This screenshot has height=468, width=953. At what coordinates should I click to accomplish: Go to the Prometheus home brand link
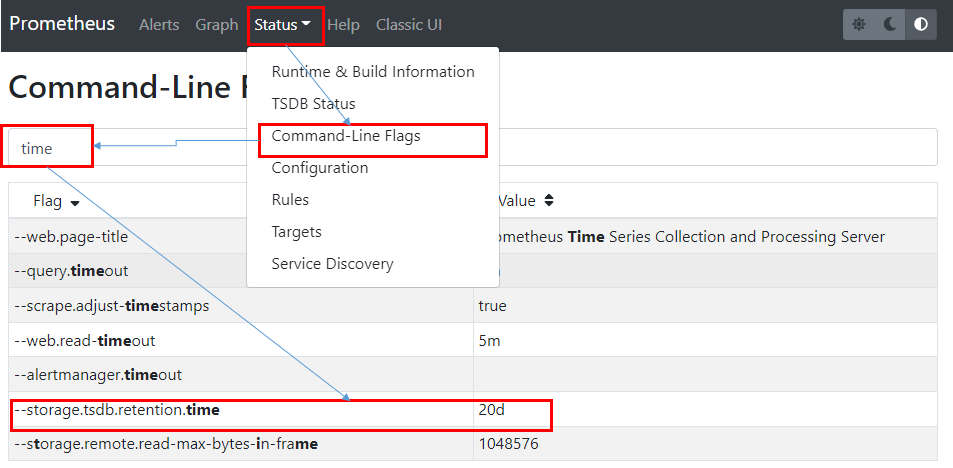[x=62, y=24]
